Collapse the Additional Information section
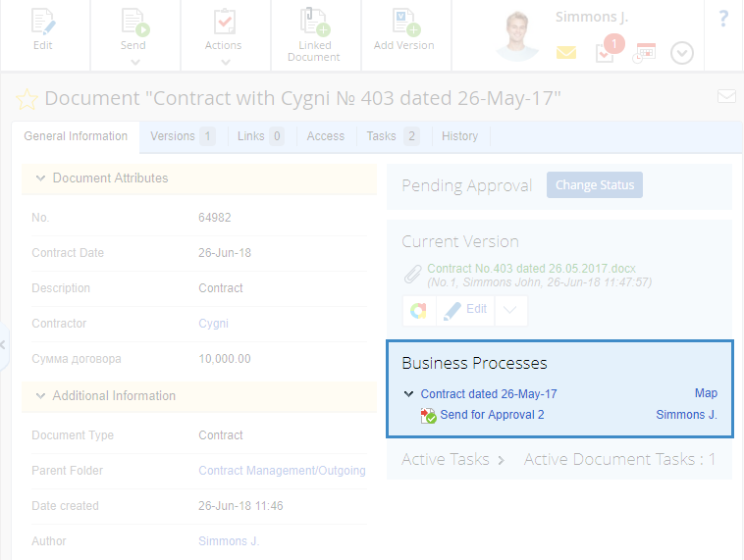 pos(40,396)
